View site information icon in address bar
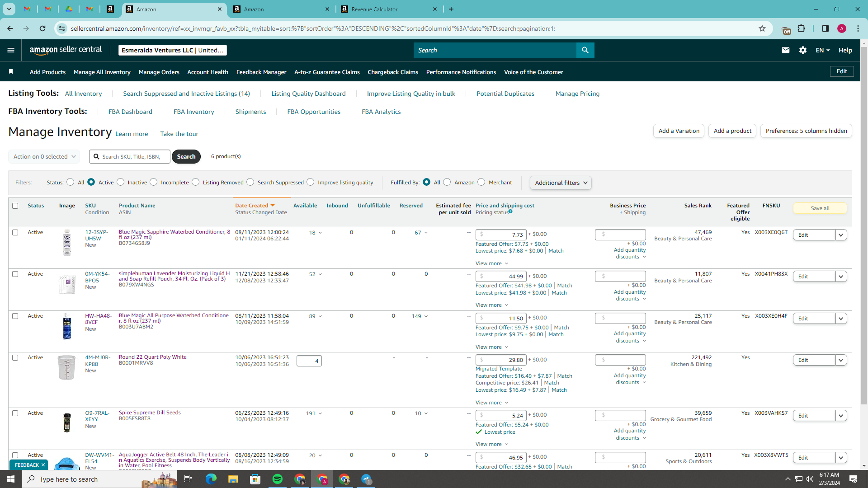Viewport: 868px width, 488px height. tap(62, 28)
